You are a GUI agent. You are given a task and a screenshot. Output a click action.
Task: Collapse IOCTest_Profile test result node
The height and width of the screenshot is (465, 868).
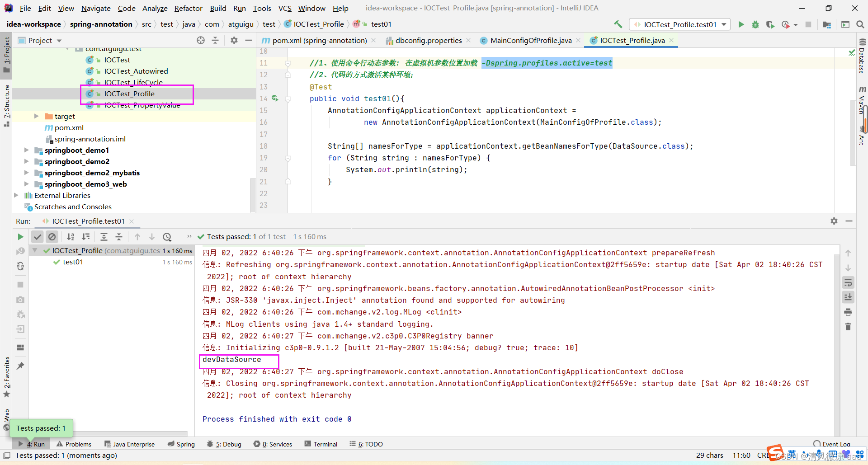(x=35, y=250)
